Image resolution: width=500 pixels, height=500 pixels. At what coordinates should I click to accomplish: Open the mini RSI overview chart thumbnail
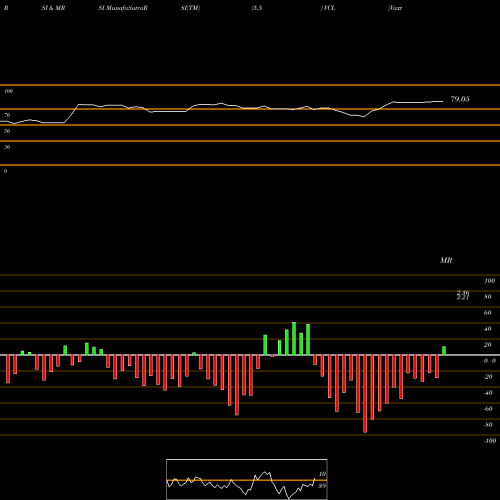tap(247, 479)
